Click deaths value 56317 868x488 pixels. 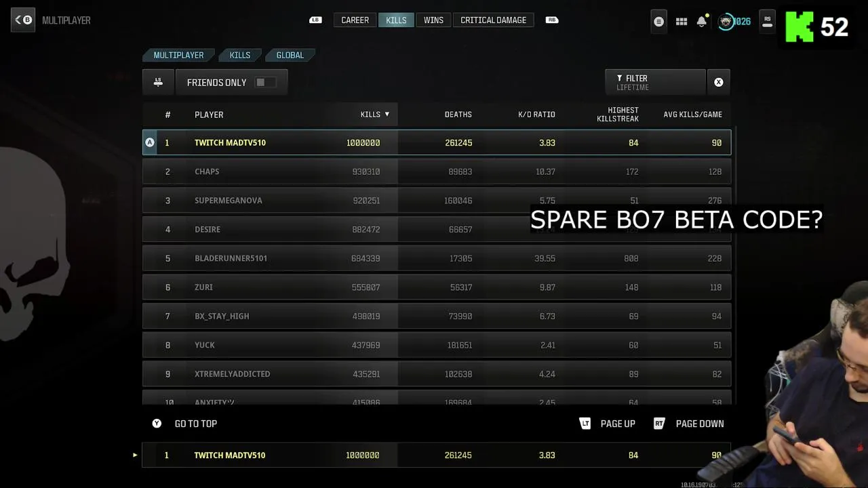click(461, 287)
